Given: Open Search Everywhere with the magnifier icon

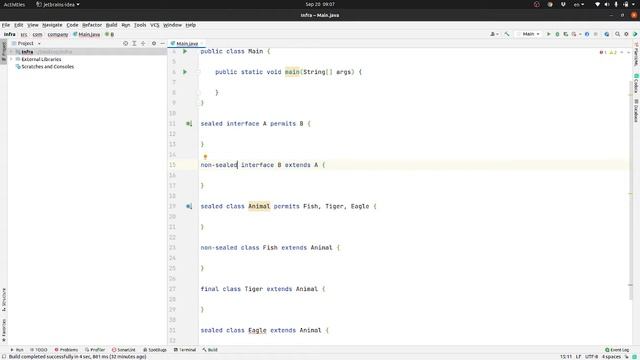Looking at the screenshot, I should click(x=618, y=34).
